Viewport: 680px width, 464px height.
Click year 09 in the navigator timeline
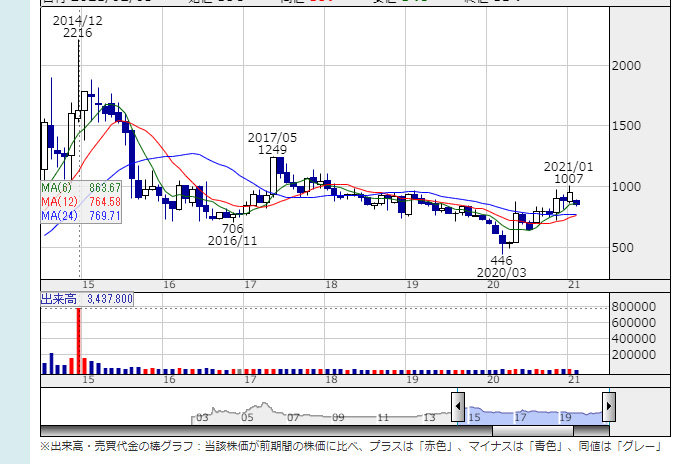point(338,416)
